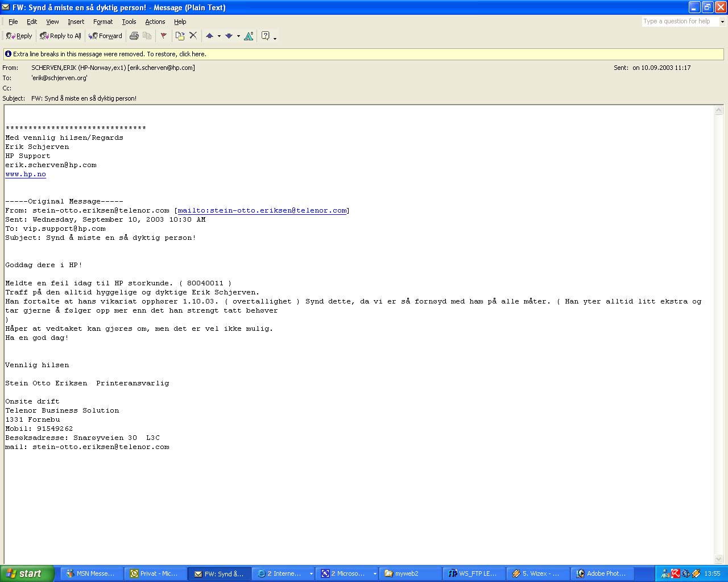Click the Copy icon in toolbar
Image resolution: width=728 pixels, height=582 pixels.
pos(147,36)
